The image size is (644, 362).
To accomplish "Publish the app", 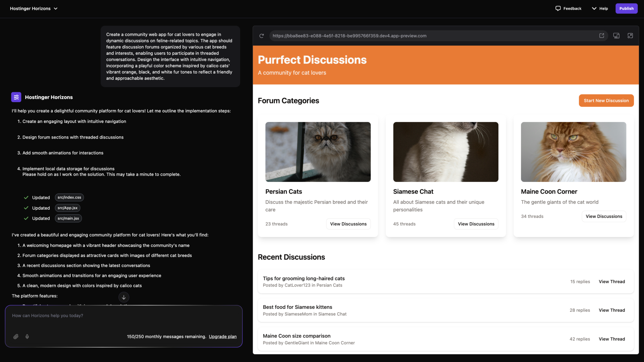I will [626, 8].
